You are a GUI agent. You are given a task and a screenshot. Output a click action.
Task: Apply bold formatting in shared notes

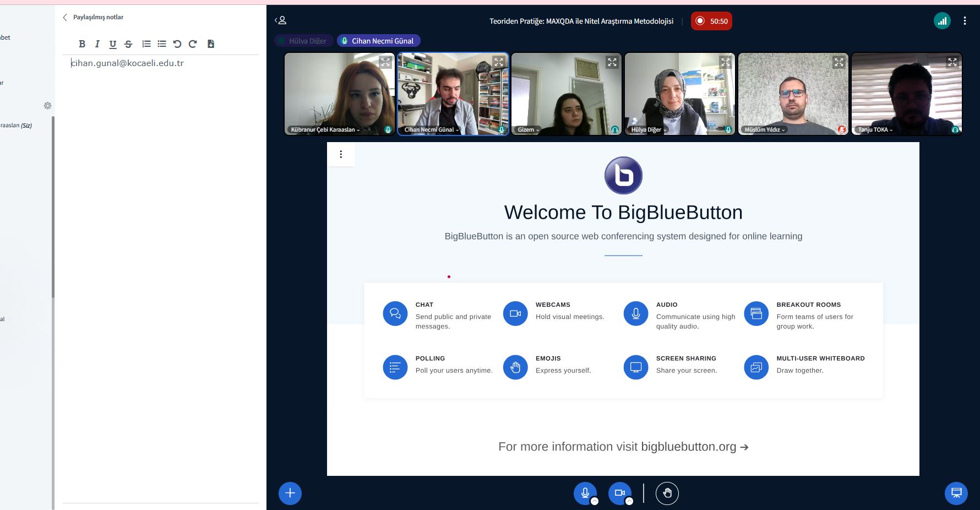82,44
